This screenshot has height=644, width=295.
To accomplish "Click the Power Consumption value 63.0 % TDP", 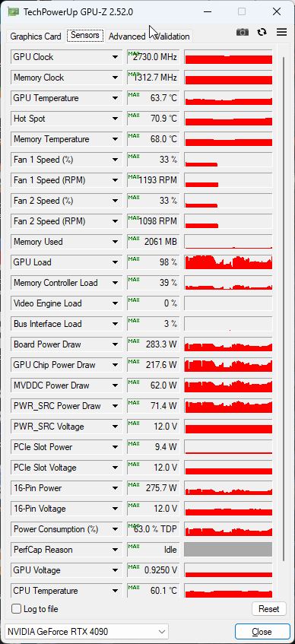I will pyautogui.click(x=154, y=529).
